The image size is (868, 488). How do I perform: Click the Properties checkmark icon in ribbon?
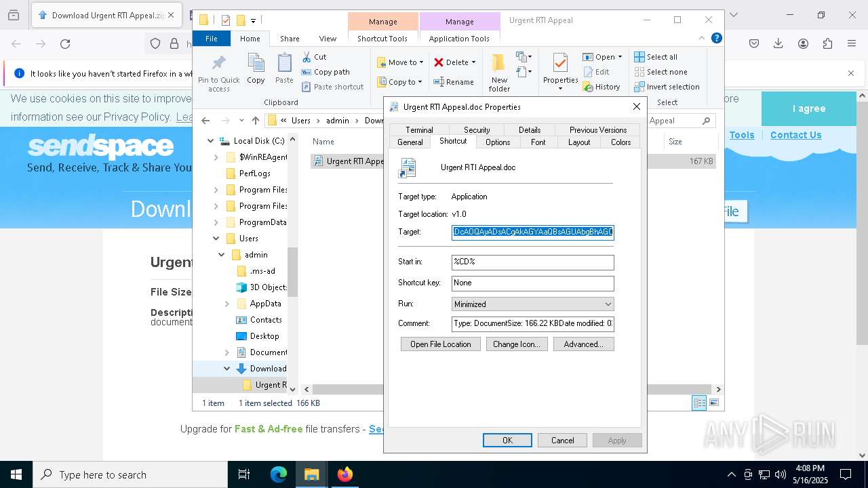[x=560, y=64]
